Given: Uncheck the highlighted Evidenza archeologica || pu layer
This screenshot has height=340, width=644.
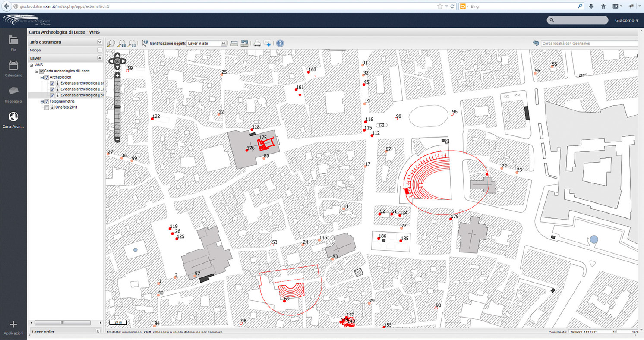Looking at the screenshot, I should tap(52, 95).
